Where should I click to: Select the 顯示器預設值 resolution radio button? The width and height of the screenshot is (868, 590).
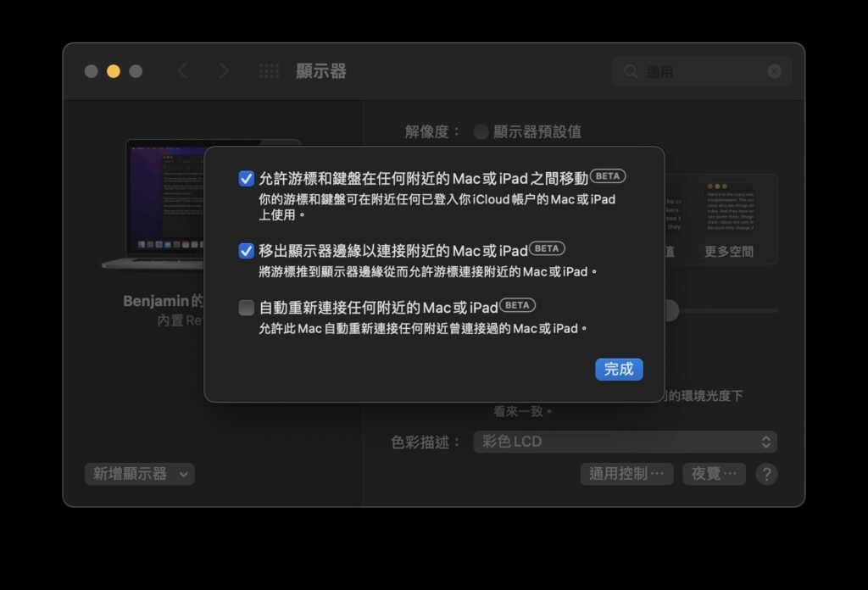tap(481, 132)
